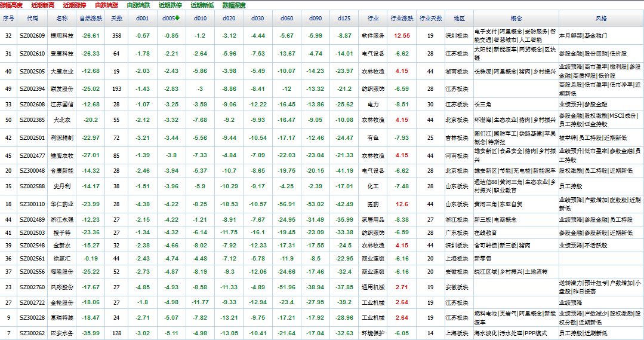Screen dimensions: 644x340
Task: Click the highlighted 跌幅深度 tab
Action: [x=234, y=5]
